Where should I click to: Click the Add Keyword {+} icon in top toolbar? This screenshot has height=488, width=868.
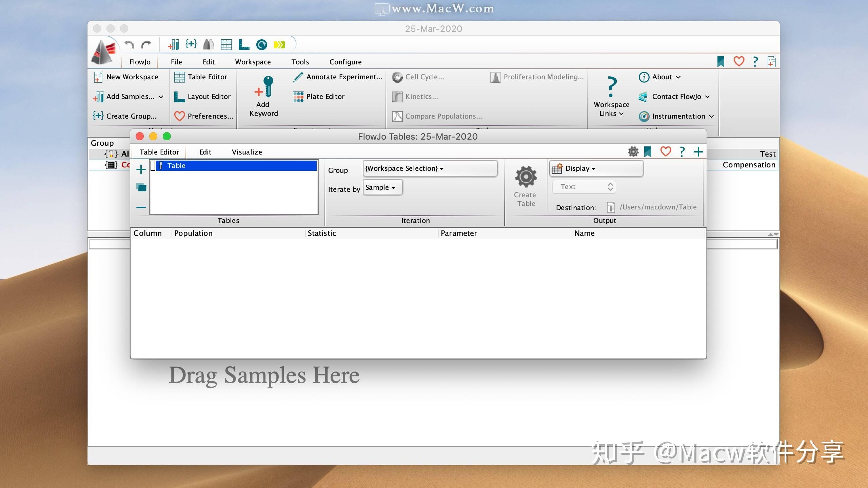coord(191,44)
